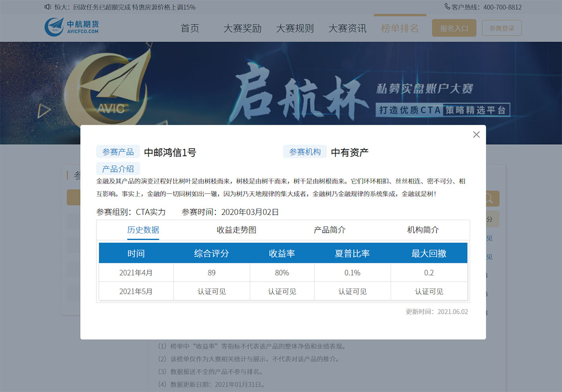Screen dimensions: 562x392
Task: Click the 参赛登录 button
Action: pos(502,28)
